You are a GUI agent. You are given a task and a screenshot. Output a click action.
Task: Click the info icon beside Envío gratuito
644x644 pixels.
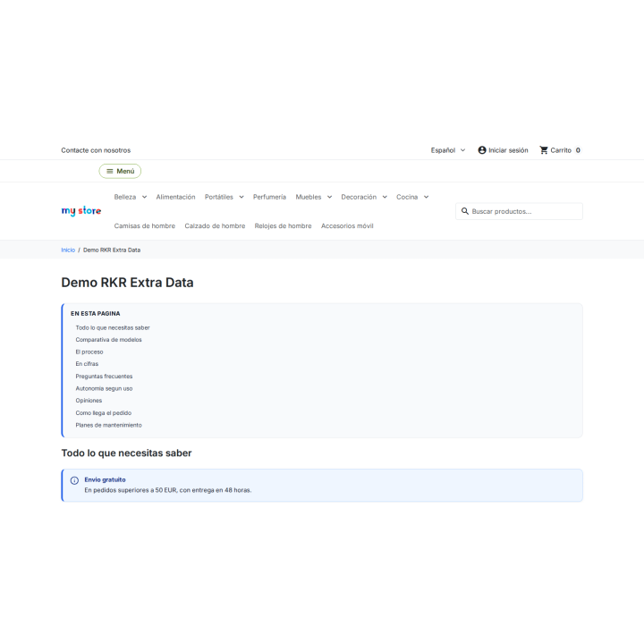click(74, 480)
